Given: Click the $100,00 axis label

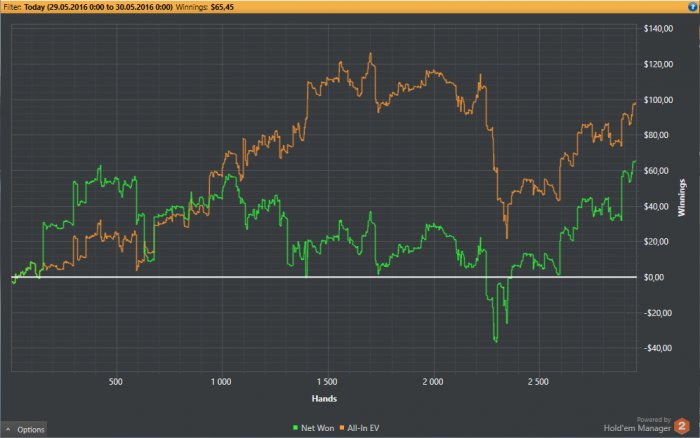Looking at the screenshot, I should (x=658, y=100).
